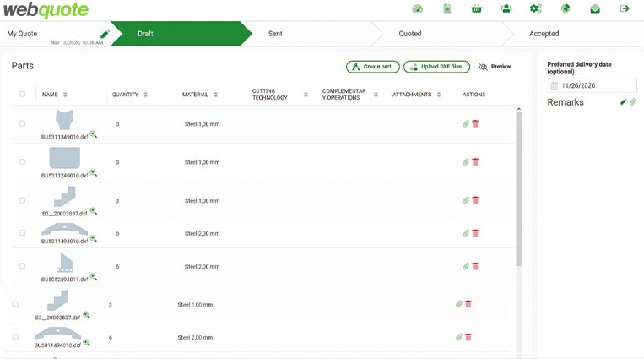
Task: Switch to the Sent stage
Action: click(x=275, y=34)
